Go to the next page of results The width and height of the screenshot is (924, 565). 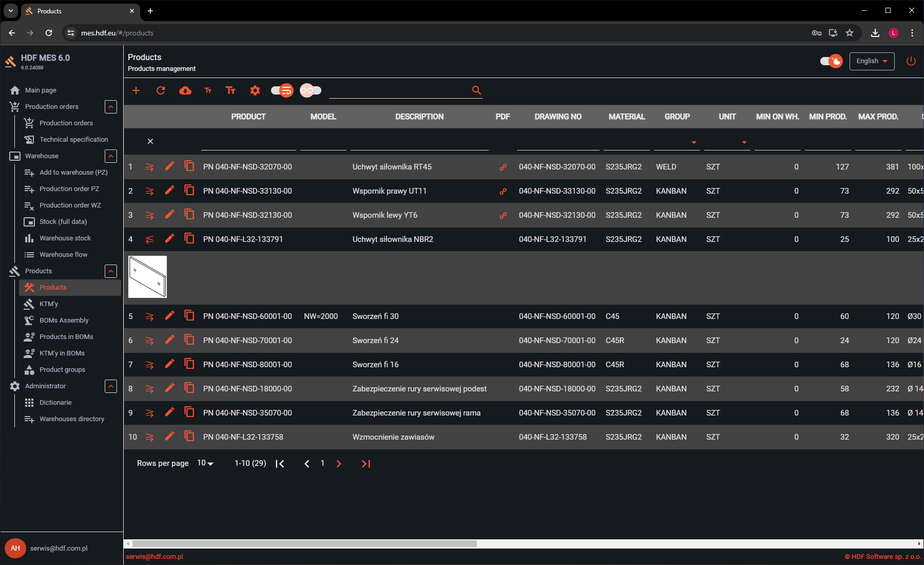click(339, 464)
